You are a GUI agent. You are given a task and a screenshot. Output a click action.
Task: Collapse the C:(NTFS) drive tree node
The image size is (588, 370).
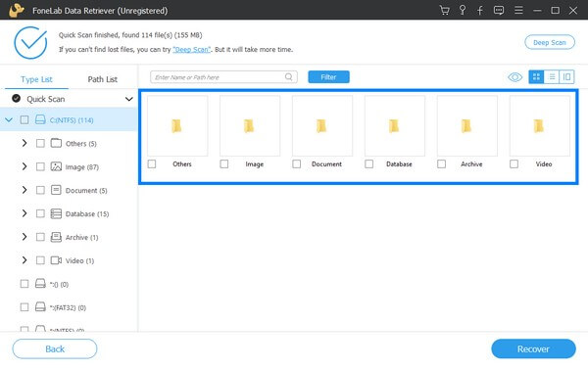[x=9, y=119]
